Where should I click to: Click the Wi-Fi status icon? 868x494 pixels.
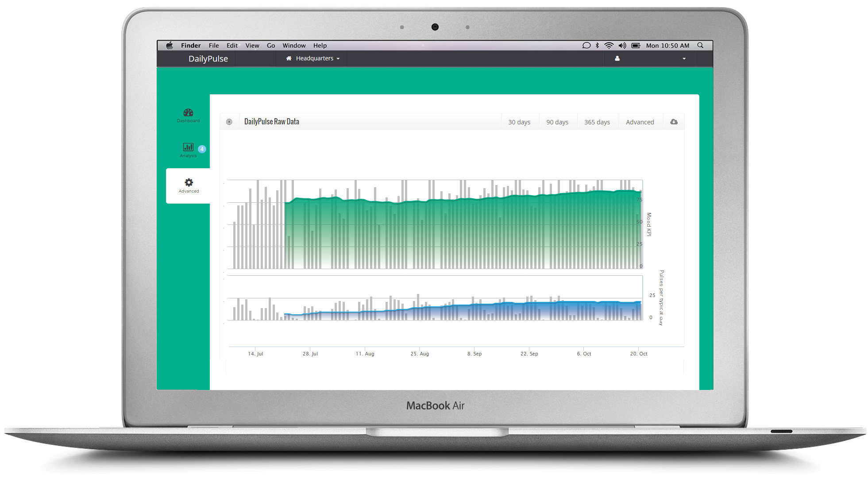(x=609, y=46)
